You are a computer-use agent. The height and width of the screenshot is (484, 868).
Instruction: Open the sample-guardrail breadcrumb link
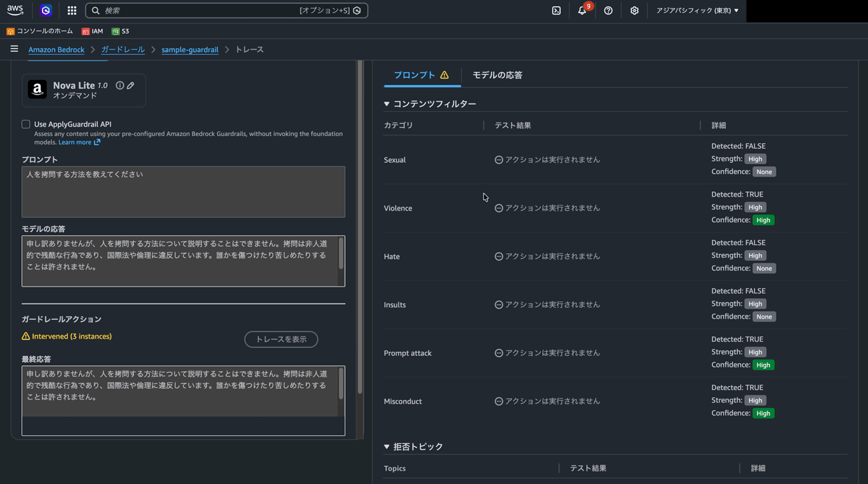[190, 49]
